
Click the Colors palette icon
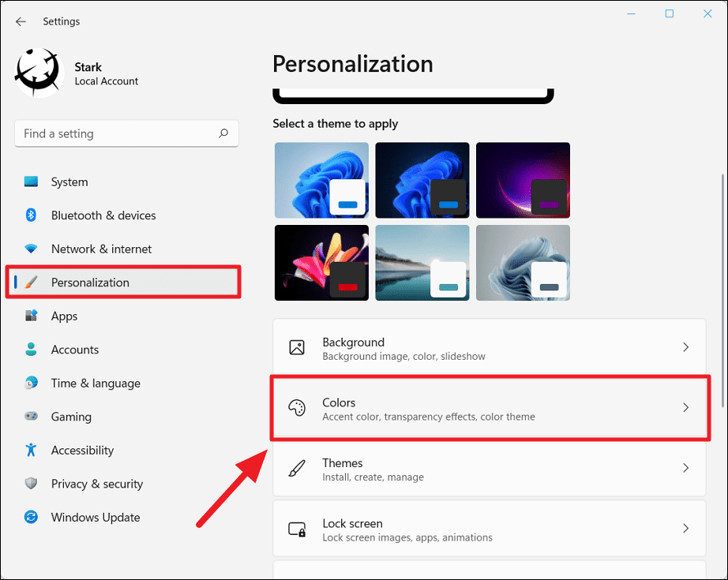click(x=297, y=407)
